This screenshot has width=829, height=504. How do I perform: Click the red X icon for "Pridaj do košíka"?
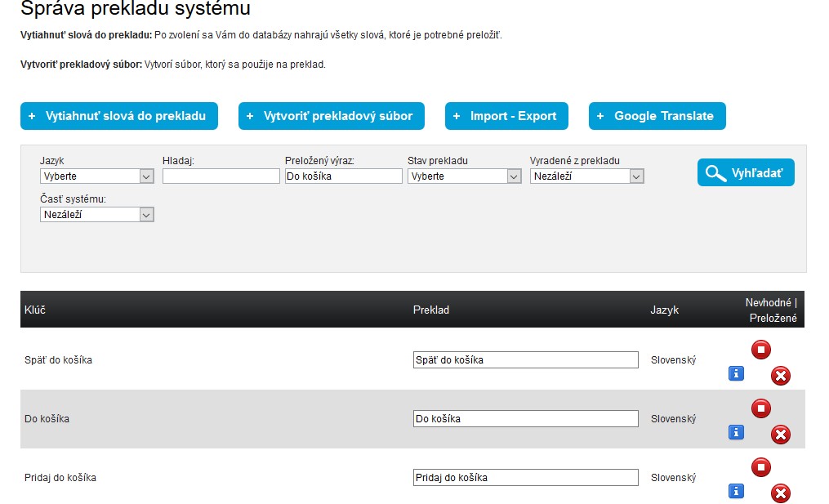(x=781, y=493)
